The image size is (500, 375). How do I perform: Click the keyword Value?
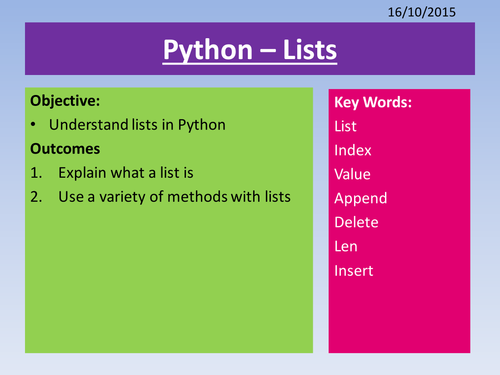352,174
